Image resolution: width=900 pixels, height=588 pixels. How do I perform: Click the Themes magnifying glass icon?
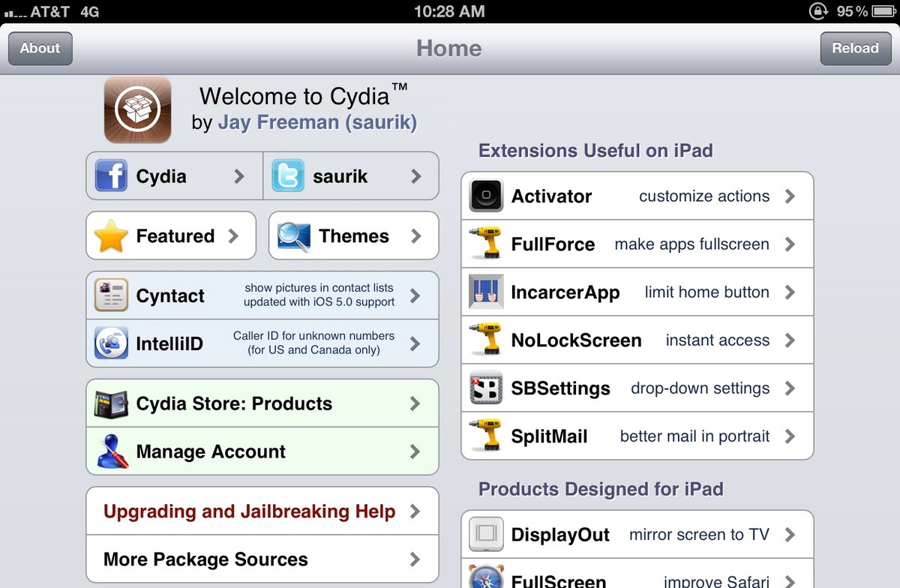click(x=293, y=236)
